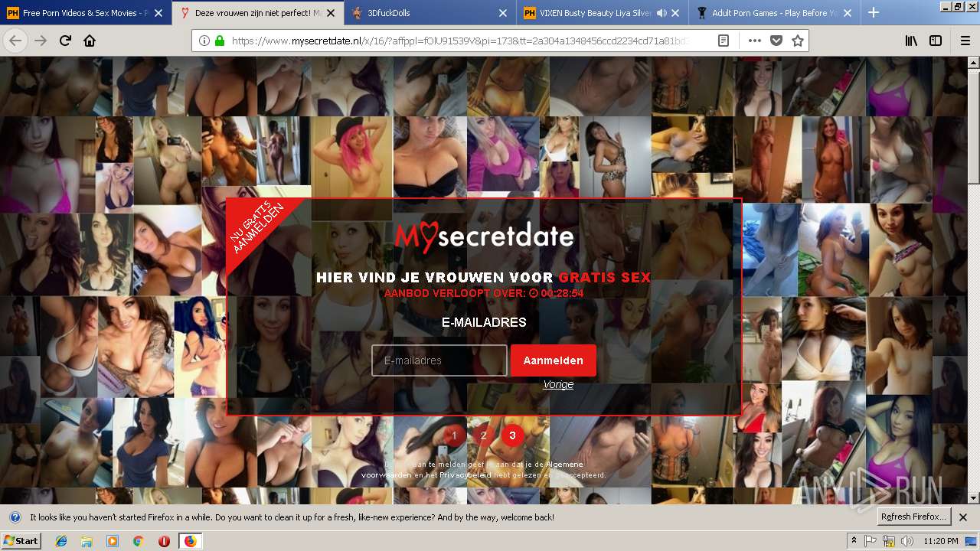Click the forward navigation arrow
The width and height of the screenshot is (980, 551).
coord(41,41)
